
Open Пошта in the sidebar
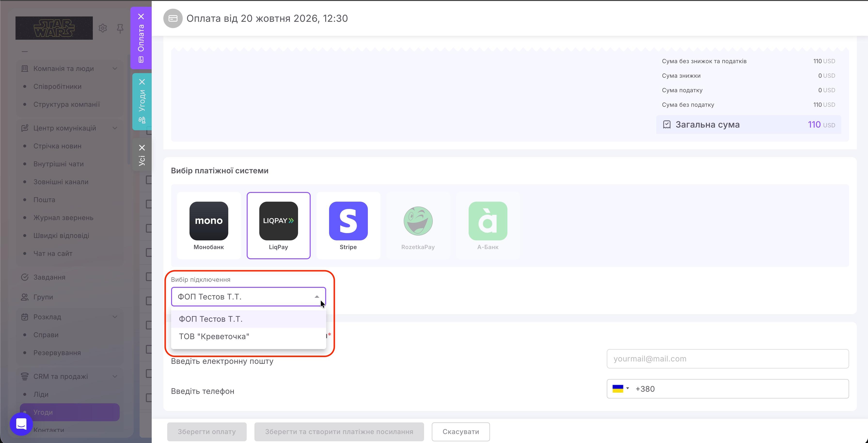tap(44, 200)
